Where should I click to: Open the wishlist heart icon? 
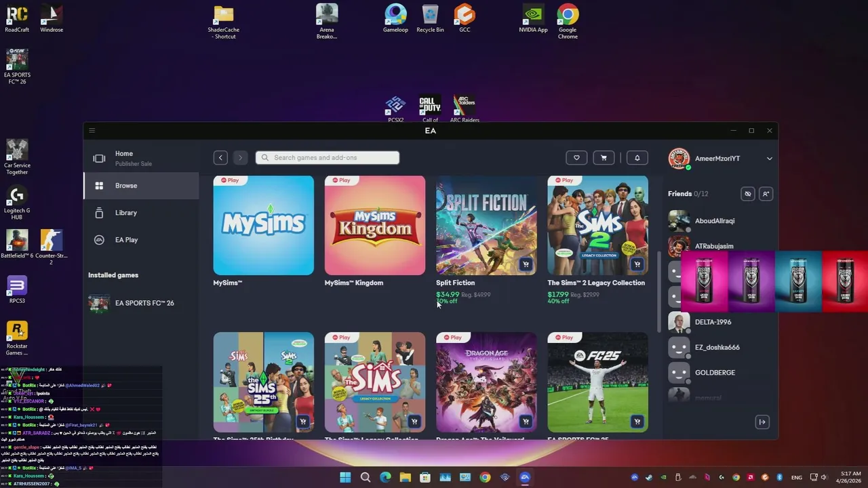pyautogui.click(x=576, y=158)
